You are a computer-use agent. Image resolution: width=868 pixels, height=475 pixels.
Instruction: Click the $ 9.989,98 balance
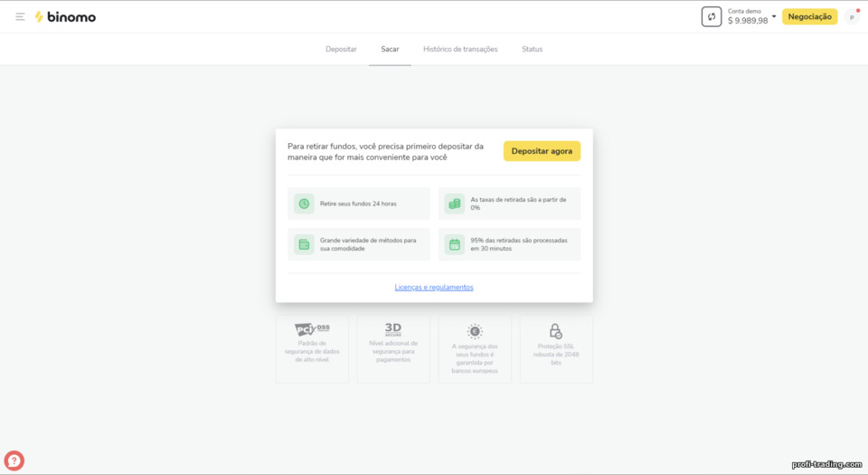click(748, 21)
